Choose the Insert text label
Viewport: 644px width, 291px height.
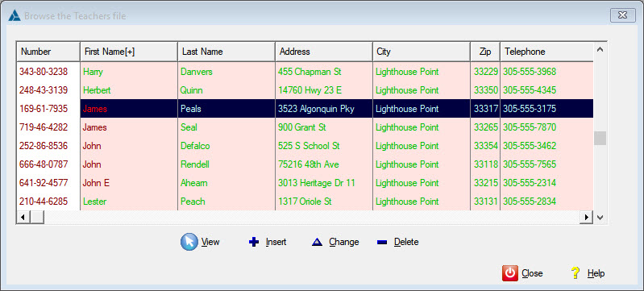(276, 242)
